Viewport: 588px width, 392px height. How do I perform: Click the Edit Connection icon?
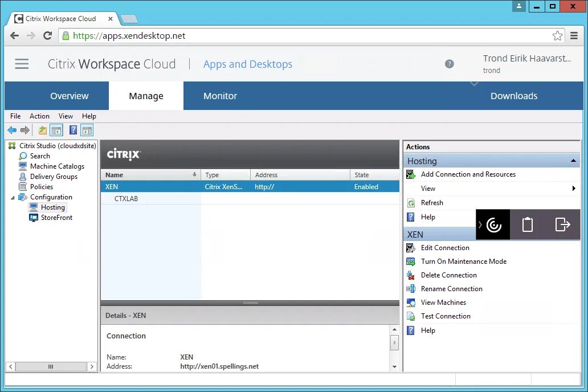coord(411,248)
